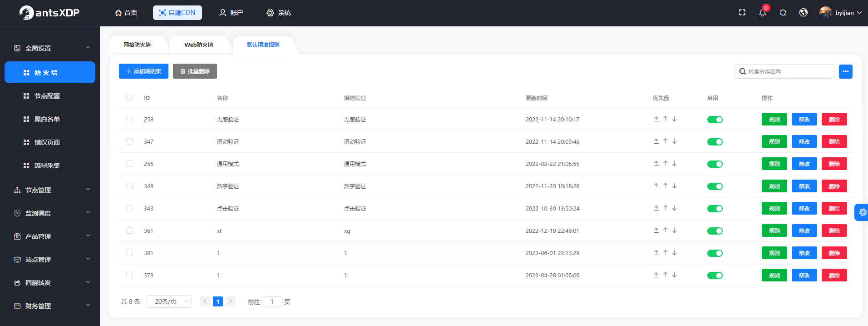The width and height of the screenshot is (868, 326).
Task: Move rule 349 to top priority
Action: (656, 186)
